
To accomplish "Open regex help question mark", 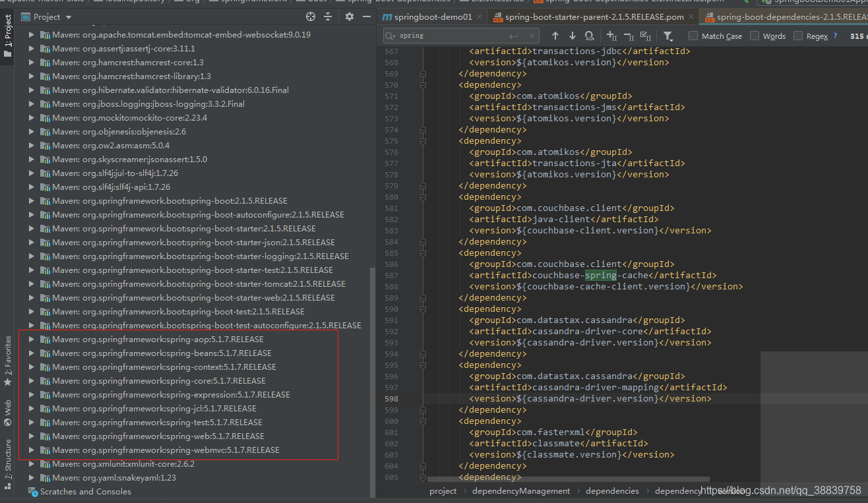I will point(835,36).
